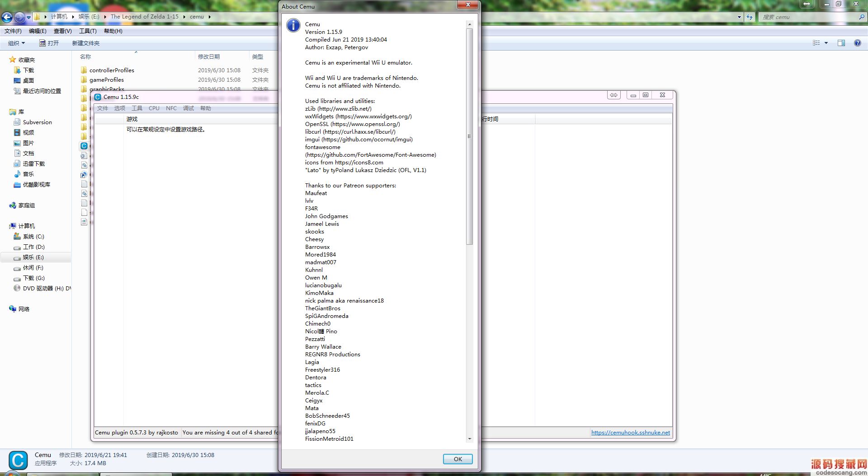Open the recent pages dropdown arrow
This screenshot has width=868, height=476.
(28, 17)
